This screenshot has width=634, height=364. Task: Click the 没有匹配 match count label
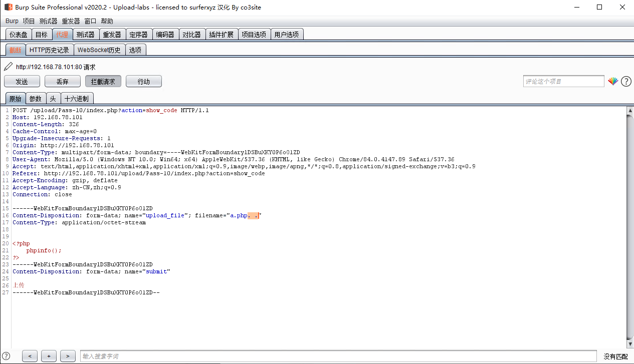[x=615, y=356]
